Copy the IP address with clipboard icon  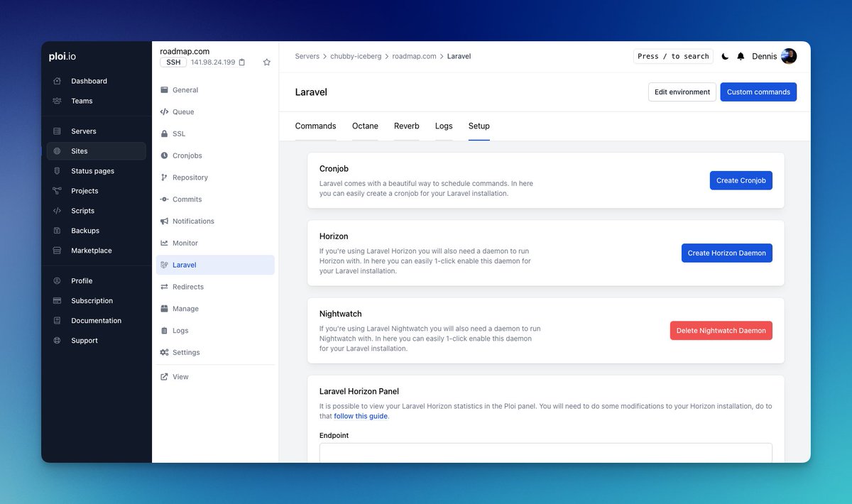(x=242, y=62)
